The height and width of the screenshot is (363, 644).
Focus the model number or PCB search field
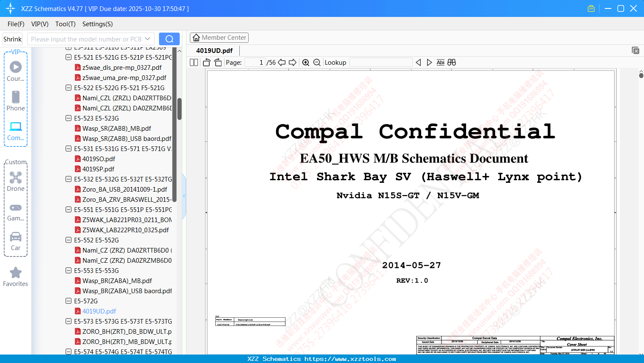[x=86, y=39]
